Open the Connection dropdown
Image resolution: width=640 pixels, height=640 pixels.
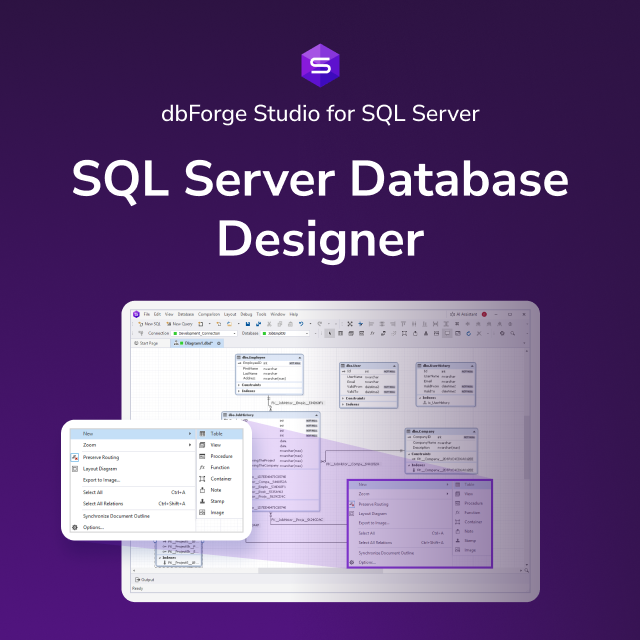coord(204,333)
